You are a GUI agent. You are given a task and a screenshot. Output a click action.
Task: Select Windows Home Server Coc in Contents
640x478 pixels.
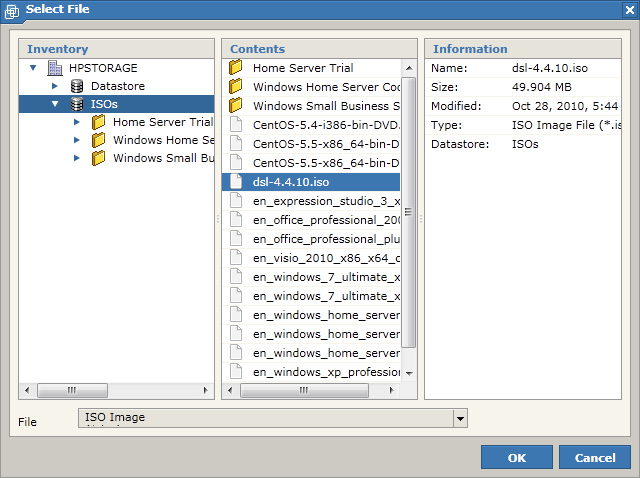(x=327, y=87)
